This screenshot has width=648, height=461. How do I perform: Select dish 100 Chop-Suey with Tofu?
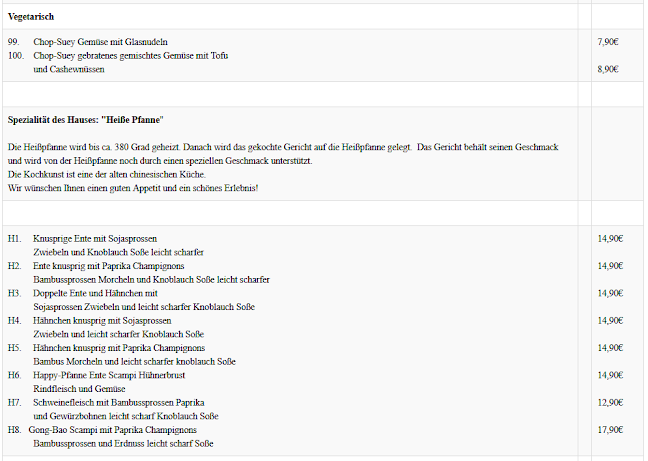[130, 56]
